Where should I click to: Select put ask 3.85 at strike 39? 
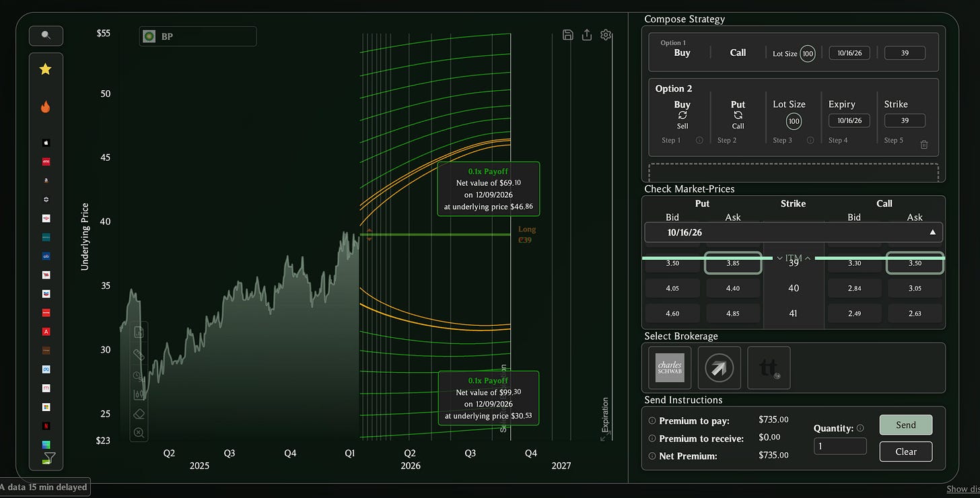(x=733, y=263)
